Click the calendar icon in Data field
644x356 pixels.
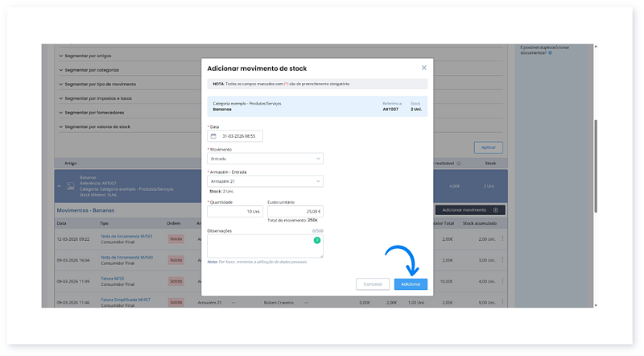[x=213, y=136]
